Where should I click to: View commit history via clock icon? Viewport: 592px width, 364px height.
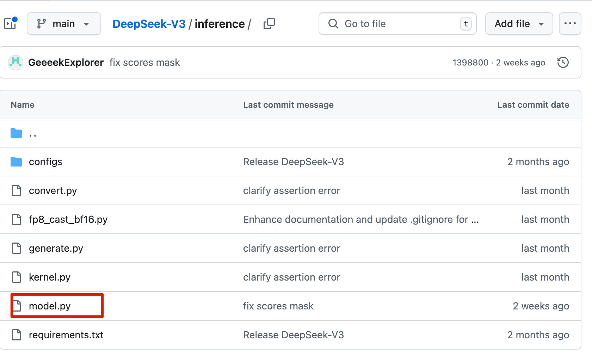[x=563, y=62]
